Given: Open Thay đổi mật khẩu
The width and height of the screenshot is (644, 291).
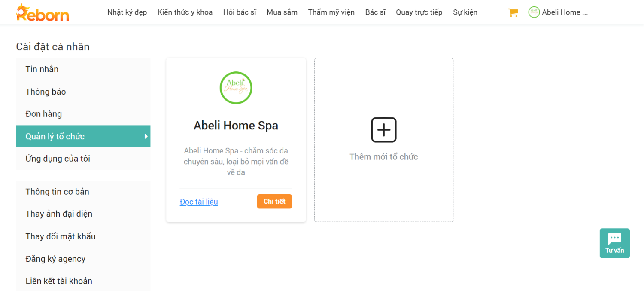Looking at the screenshot, I should click(x=83, y=236).
